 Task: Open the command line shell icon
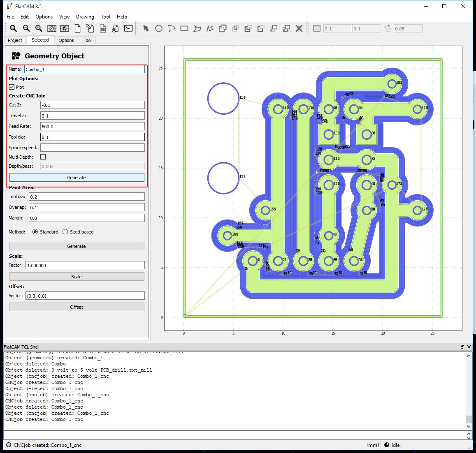tap(128, 28)
